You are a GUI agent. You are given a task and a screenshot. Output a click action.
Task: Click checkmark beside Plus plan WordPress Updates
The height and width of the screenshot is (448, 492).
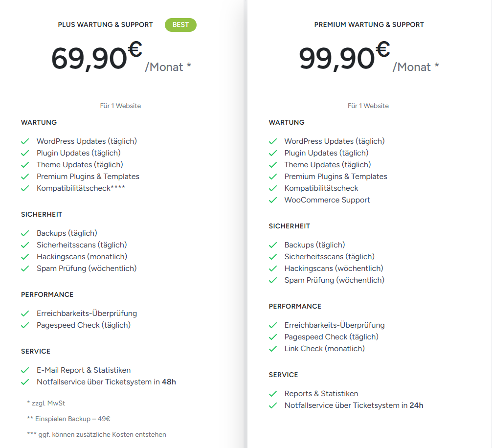(25, 141)
